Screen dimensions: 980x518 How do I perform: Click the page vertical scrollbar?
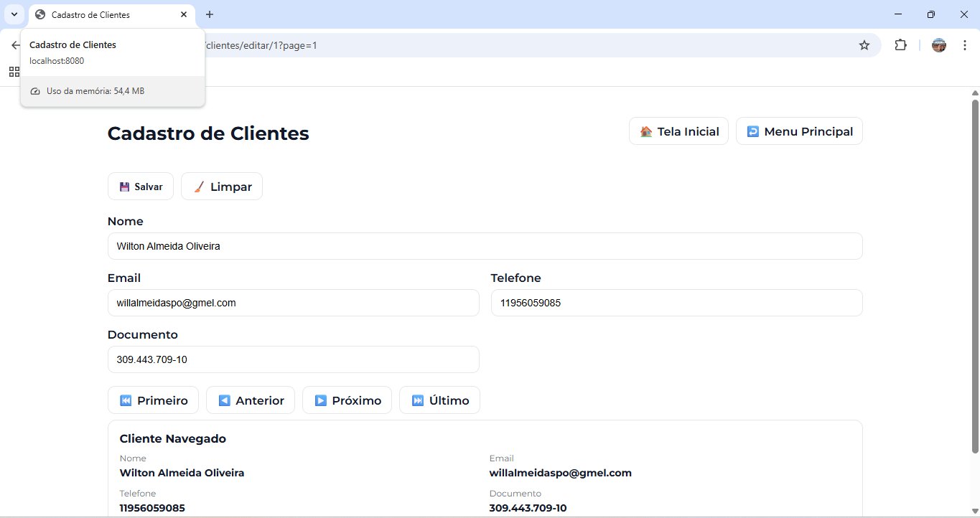pos(974,276)
